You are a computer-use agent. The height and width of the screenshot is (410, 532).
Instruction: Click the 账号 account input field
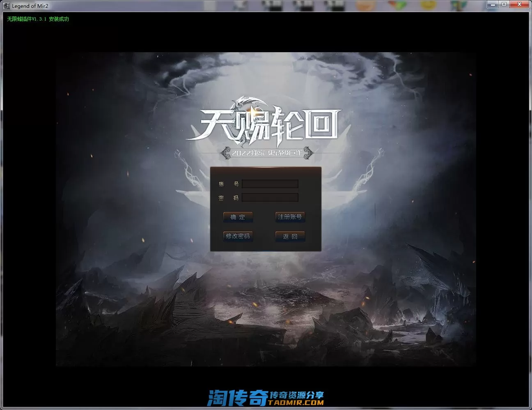click(270, 184)
